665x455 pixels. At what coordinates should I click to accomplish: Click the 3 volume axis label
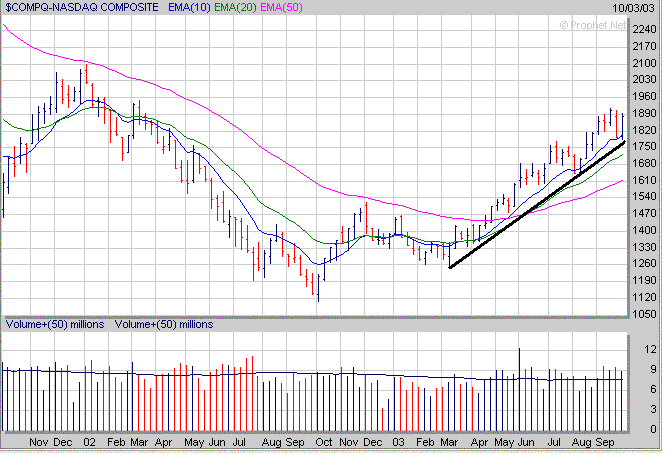[x=653, y=409]
